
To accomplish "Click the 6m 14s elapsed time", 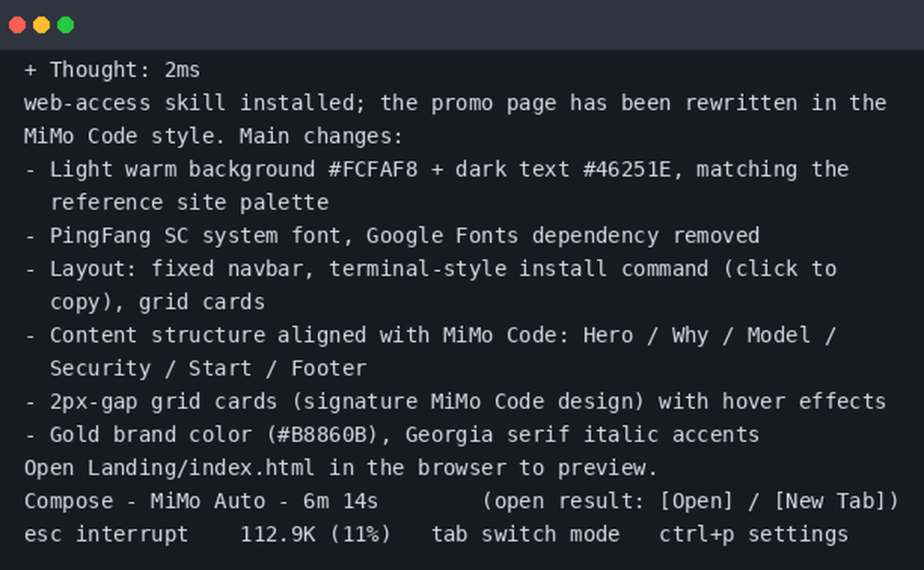I will pos(340,501).
